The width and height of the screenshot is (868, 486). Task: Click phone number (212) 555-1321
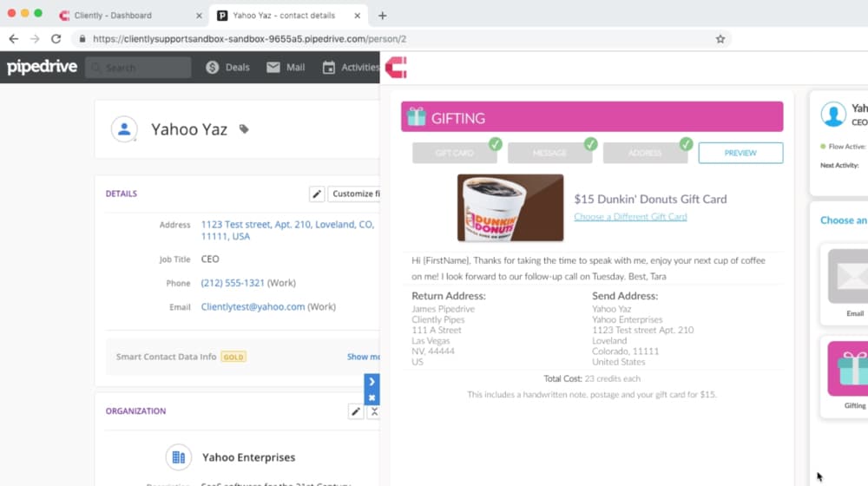click(x=233, y=283)
